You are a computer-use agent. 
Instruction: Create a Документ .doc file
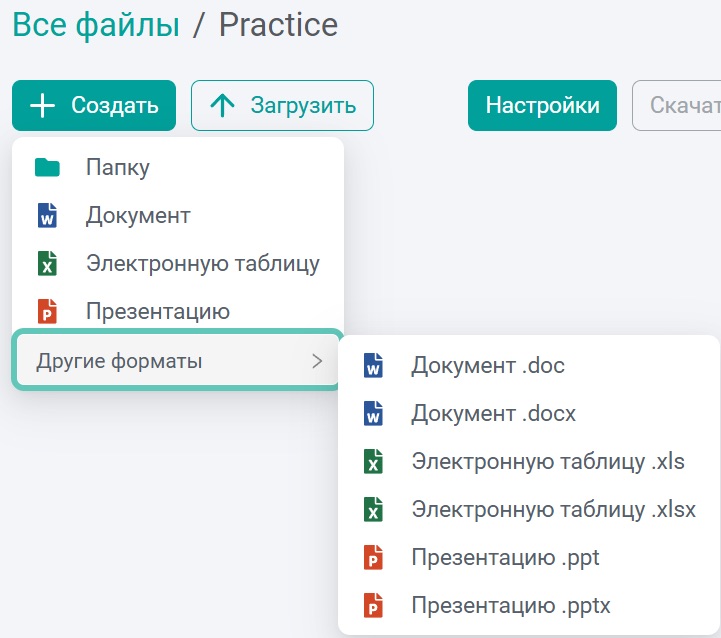[x=529, y=366]
